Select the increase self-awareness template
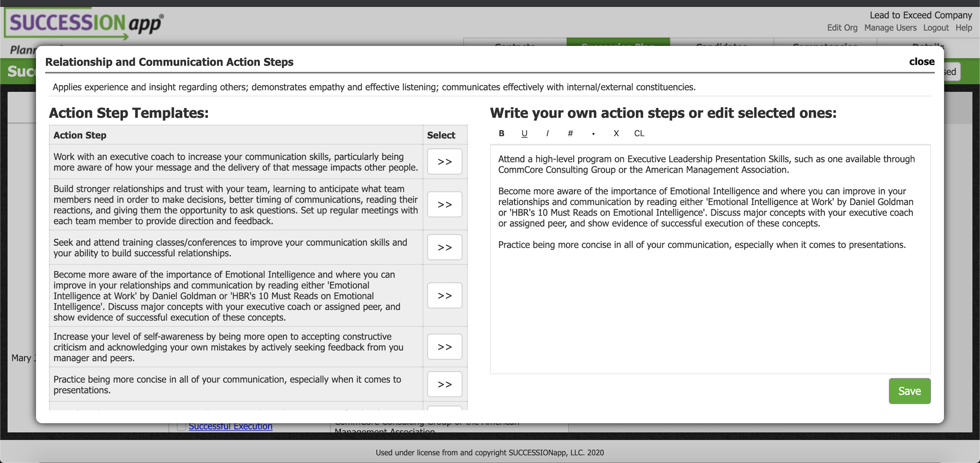This screenshot has width=980, height=463. point(444,347)
